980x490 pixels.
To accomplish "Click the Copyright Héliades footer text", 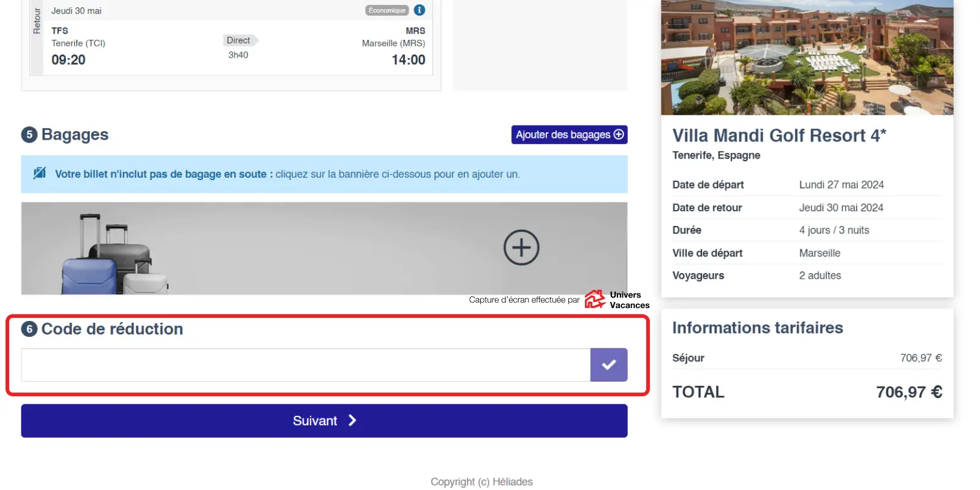I will pyautogui.click(x=481, y=482).
